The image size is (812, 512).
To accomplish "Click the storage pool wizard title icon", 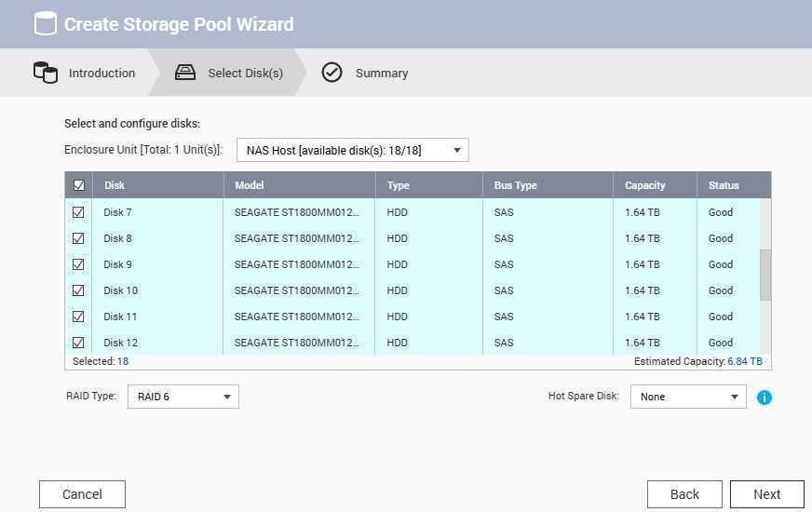I will pyautogui.click(x=45, y=23).
